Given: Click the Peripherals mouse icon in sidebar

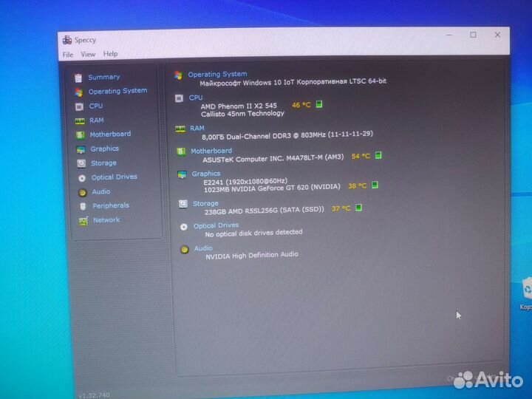Looking at the screenshot, I should pyautogui.click(x=83, y=206).
